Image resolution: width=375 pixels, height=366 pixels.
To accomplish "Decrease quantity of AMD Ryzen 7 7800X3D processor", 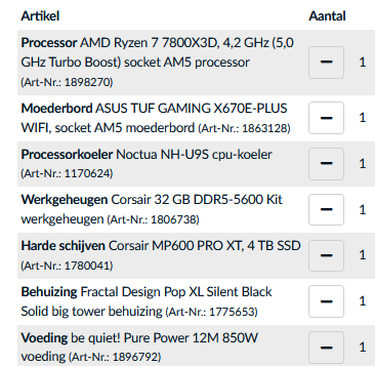I will [x=326, y=62].
